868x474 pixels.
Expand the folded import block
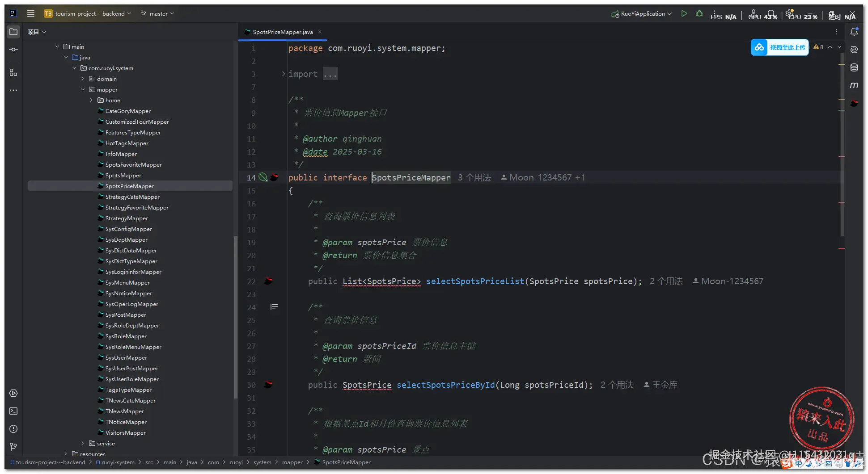[284, 74]
